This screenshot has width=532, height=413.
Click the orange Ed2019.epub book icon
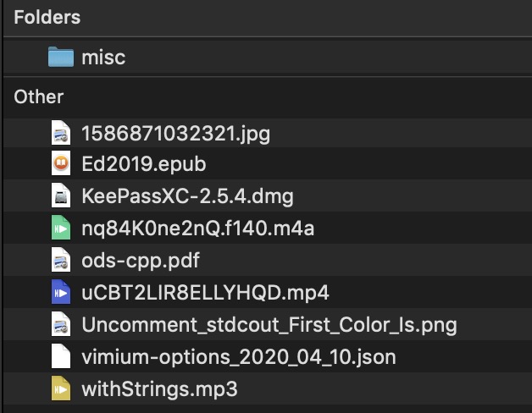(x=60, y=164)
